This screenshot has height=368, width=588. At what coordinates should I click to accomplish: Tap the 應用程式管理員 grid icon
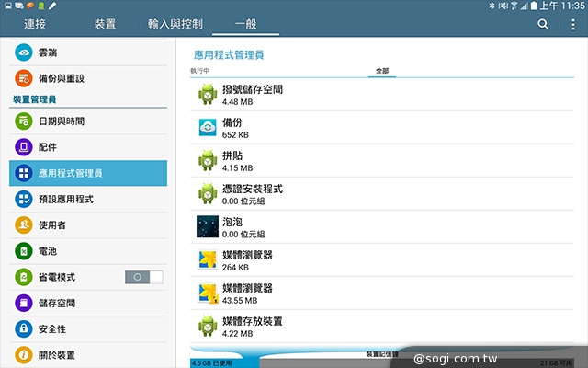coord(24,173)
